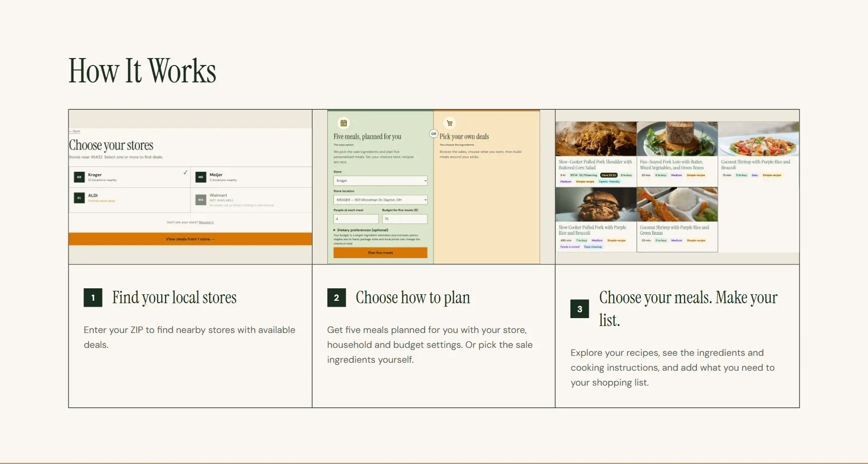This screenshot has width=868, height=464.
Task: Click the Meijer ME logo icon
Action: (201, 177)
